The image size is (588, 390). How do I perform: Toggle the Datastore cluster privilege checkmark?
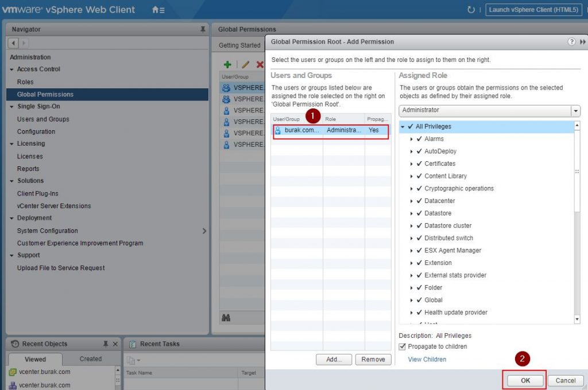[x=419, y=225]
